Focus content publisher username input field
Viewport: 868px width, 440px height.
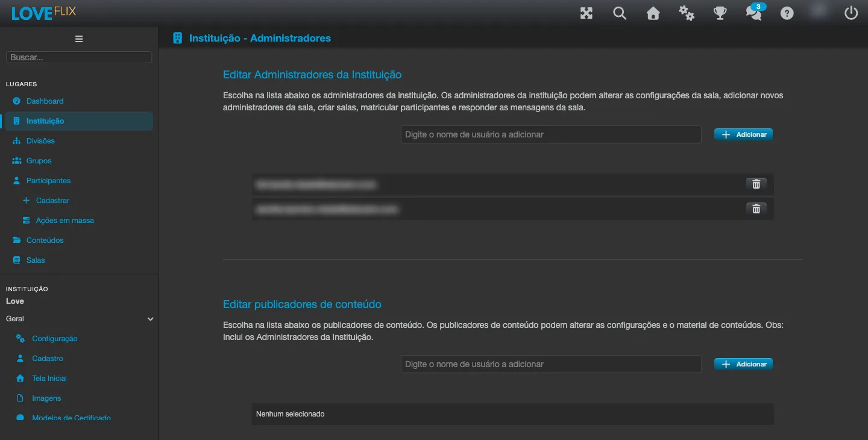(551, 364)
